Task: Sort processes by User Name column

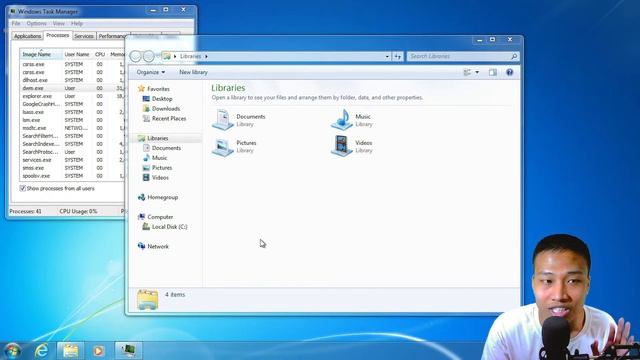Action: coord(77,54)
